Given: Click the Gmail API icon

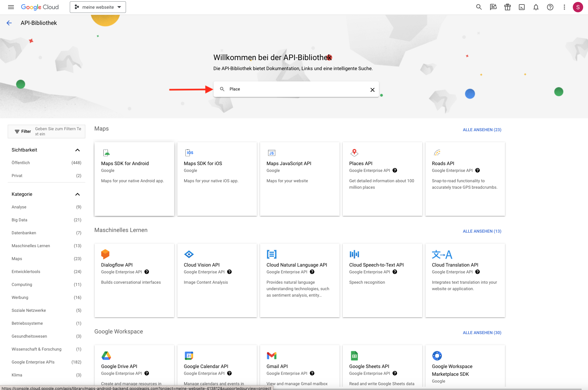Looking at the screenshot, I should pyautogui.click(x=272, y=356).
